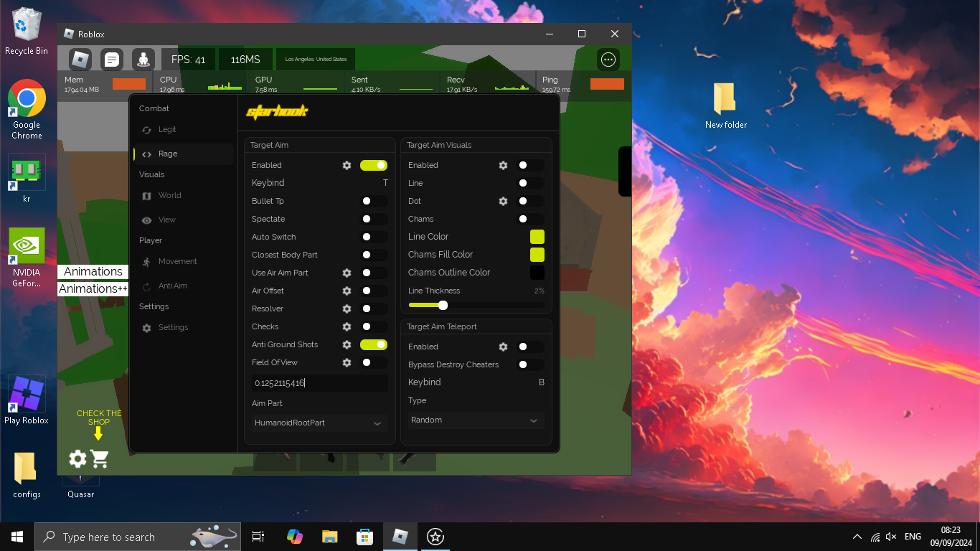The image size is (980, 551).
Task: Click the Animations++ button
Action: click(93, 289)
